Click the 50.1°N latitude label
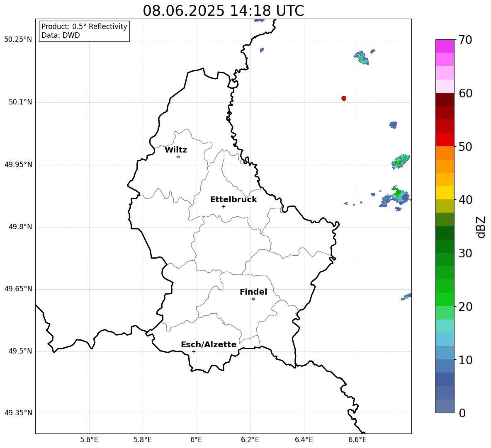This screenshot has height=448, width=491. pos(20,102)
